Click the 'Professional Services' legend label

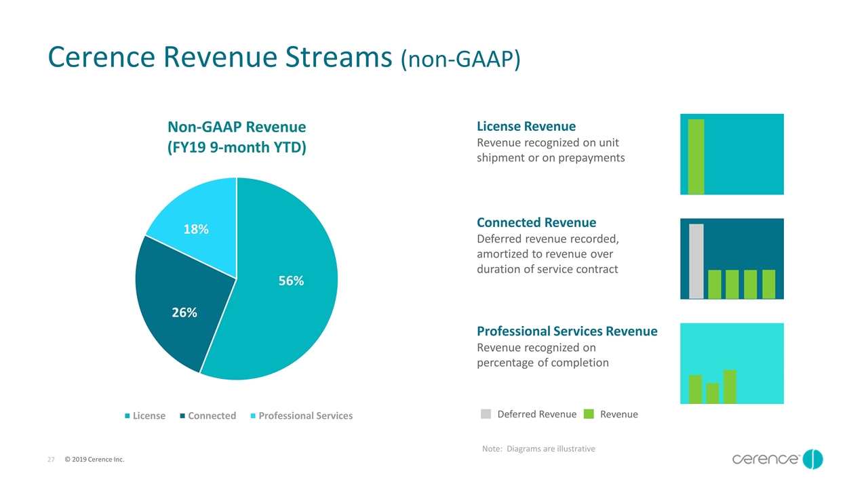click(x=306, y=415)
